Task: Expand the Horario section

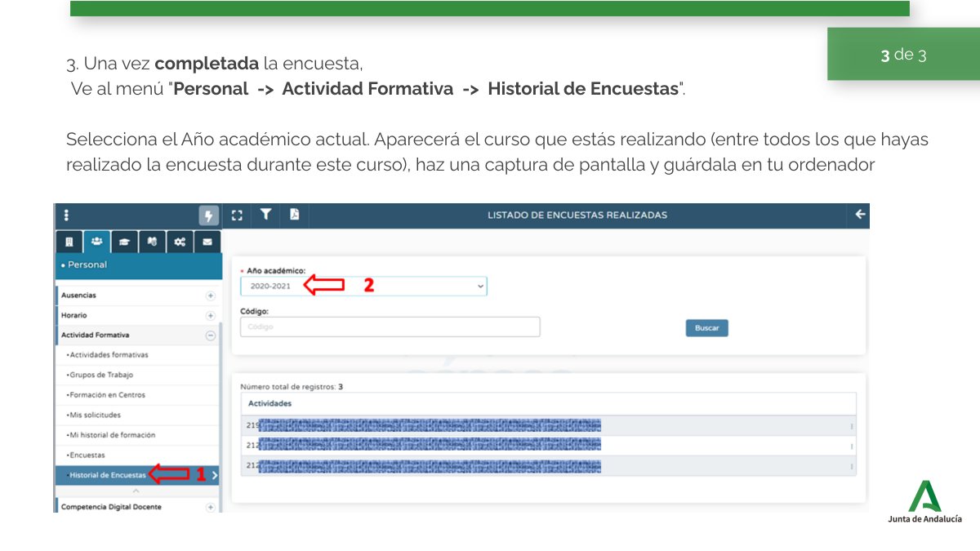Action: [211, 315]
